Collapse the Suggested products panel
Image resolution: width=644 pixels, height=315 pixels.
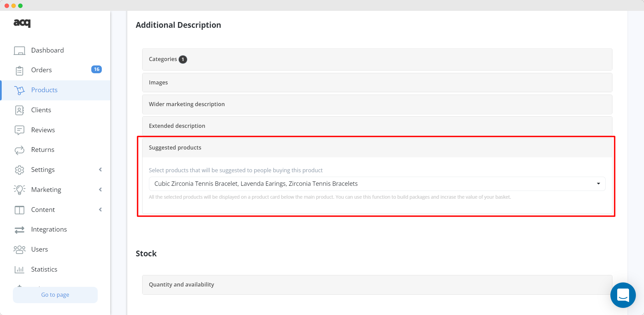377,147
